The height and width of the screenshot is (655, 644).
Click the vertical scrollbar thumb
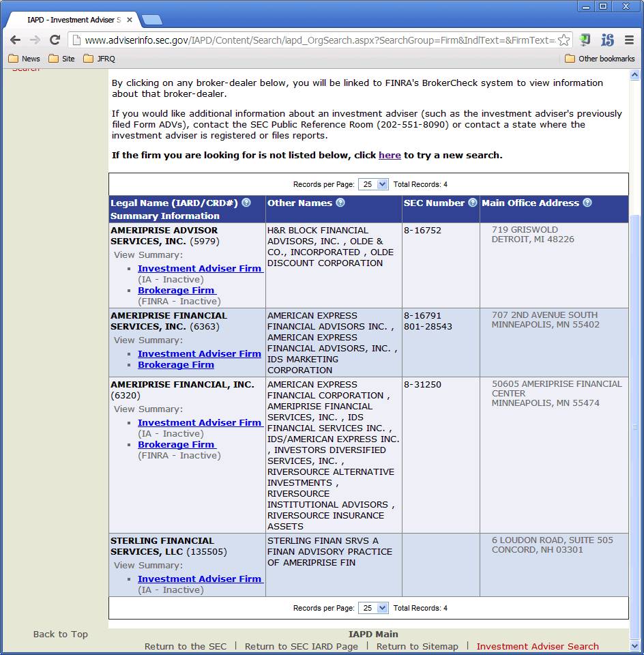click(x=634, y=426)
